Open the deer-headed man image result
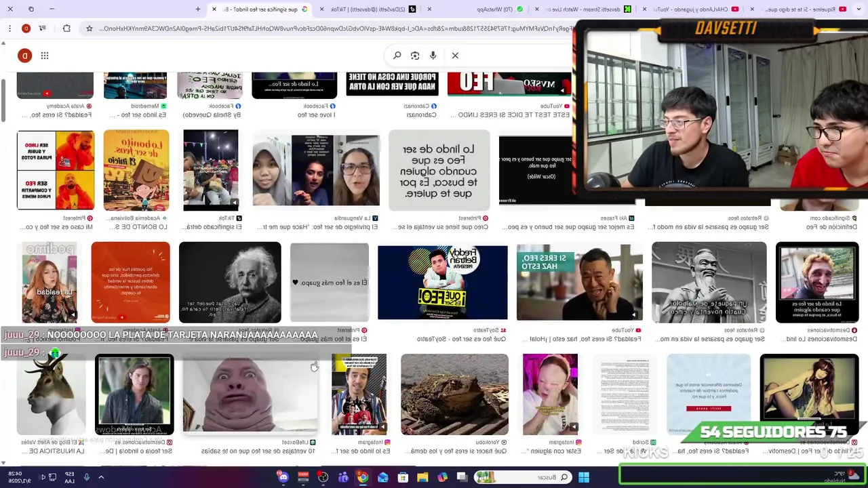 (x=52, y=394)
